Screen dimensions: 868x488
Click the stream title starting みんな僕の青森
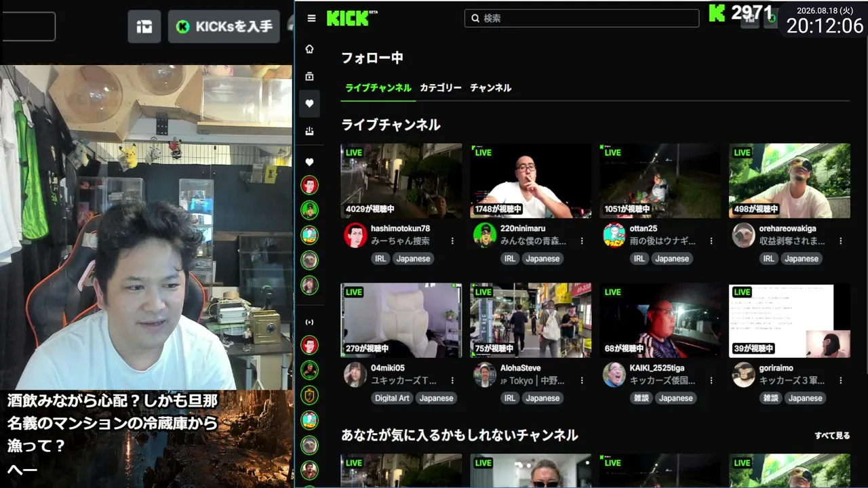534,241
